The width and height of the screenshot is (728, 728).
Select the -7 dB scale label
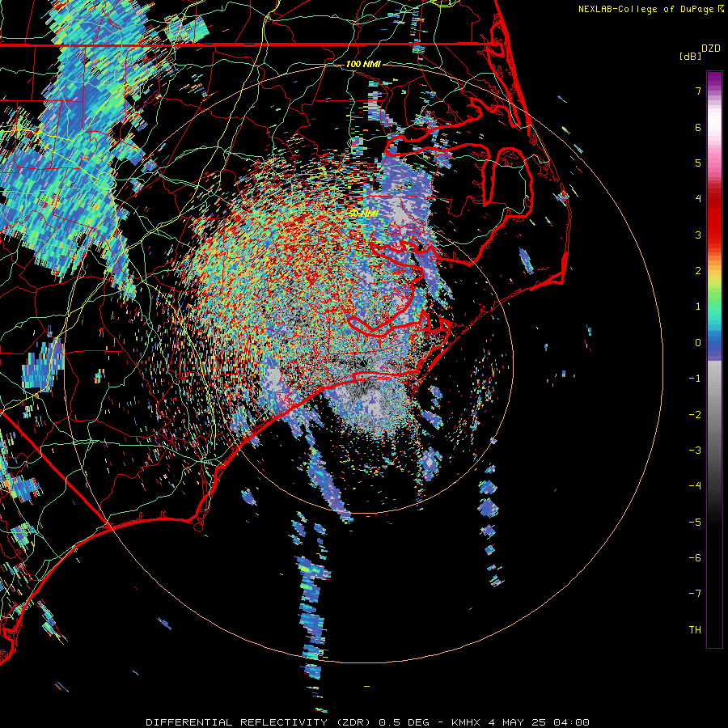(x=695, y=594)
